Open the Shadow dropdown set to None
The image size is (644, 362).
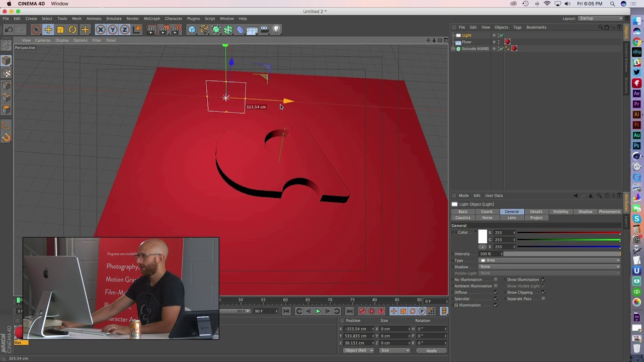tap(549, 267)
